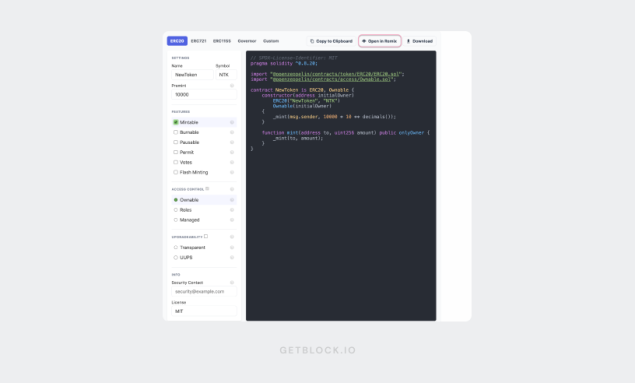Click the help icon next to Mintable
Viewport: 635px width, 383px height.
(x=232, y=122)
